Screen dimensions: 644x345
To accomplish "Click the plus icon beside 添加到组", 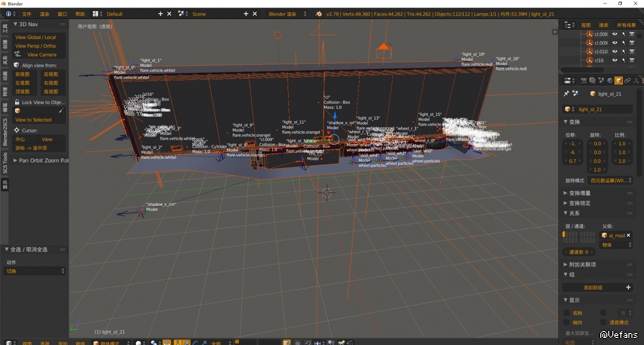I will (628, 287).
